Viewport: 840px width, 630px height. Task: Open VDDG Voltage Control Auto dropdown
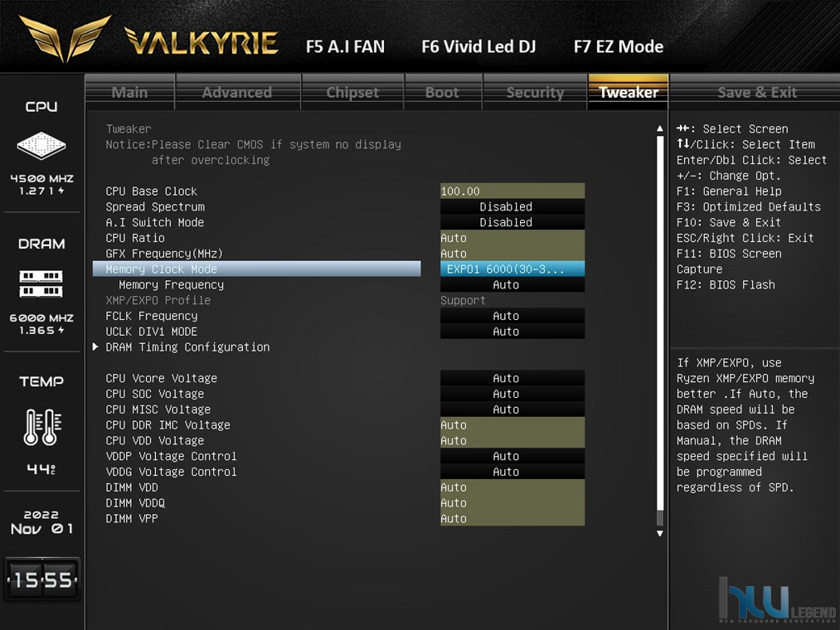512,472
